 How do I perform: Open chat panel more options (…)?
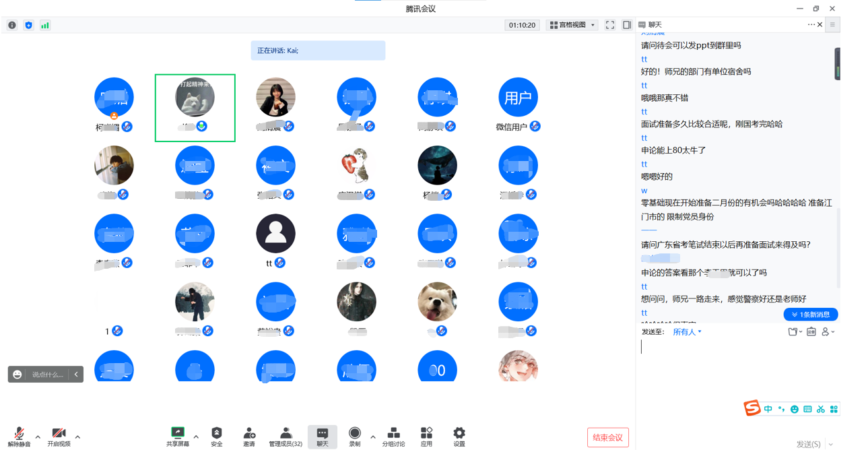811,24
